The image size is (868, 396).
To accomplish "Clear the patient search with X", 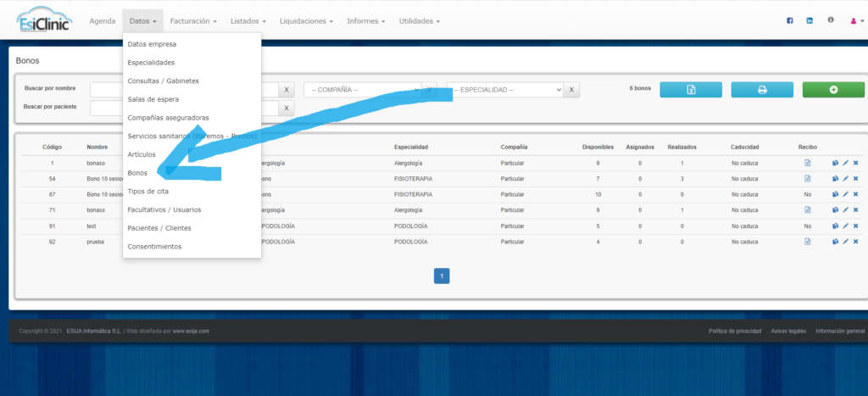I will 287,108.
